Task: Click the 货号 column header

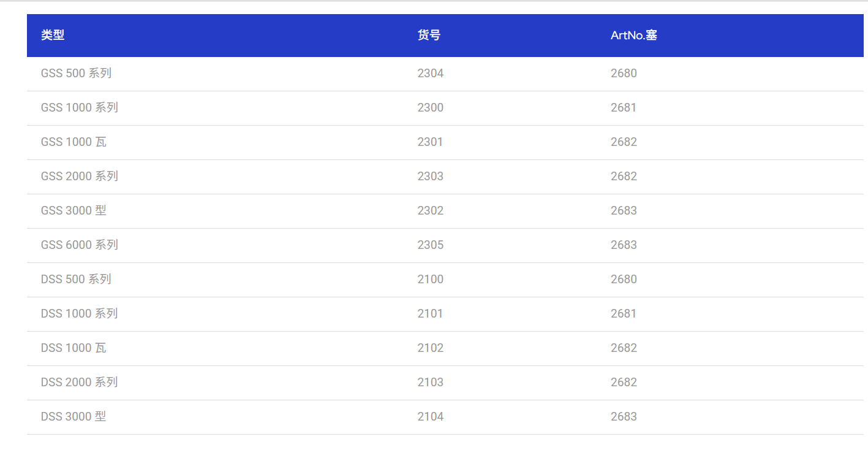Action: (x=429, y=36)
